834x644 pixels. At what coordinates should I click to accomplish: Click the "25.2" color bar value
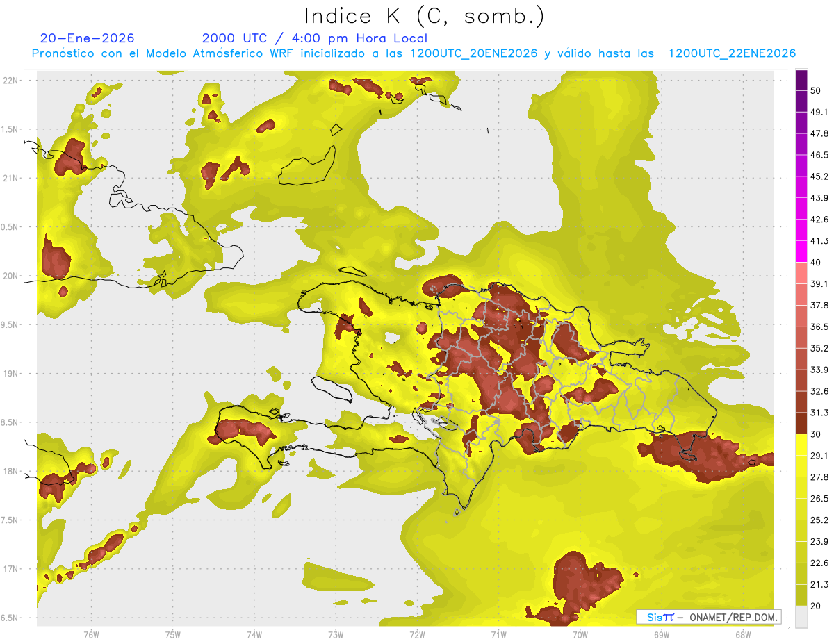pos(819,520)
